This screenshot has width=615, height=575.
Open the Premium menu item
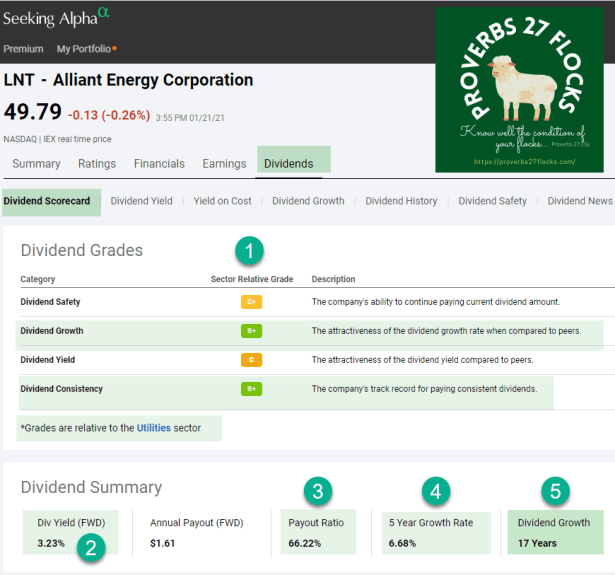pyautogui.click(x=23, y=48)
